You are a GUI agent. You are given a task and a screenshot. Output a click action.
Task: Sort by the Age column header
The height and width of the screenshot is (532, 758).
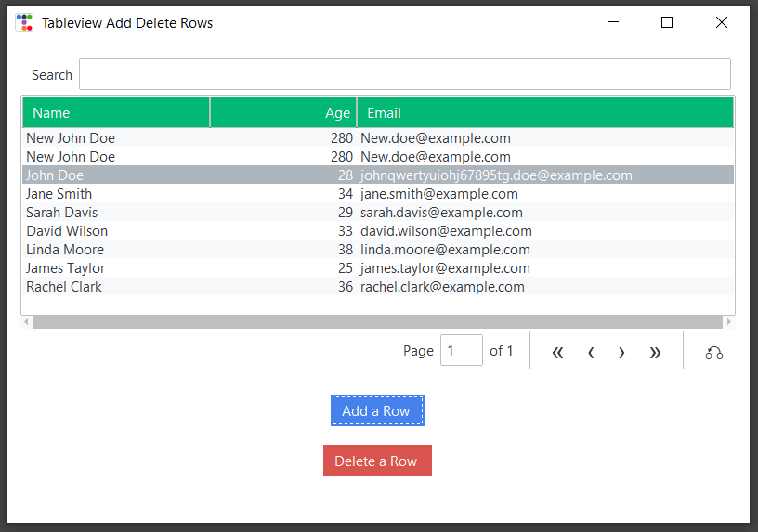point(283,112)
